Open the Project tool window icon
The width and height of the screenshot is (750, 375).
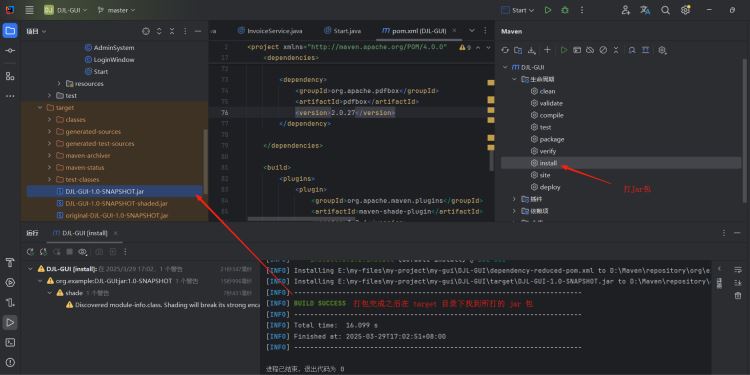pyautogui.click(x=10, y=31)
